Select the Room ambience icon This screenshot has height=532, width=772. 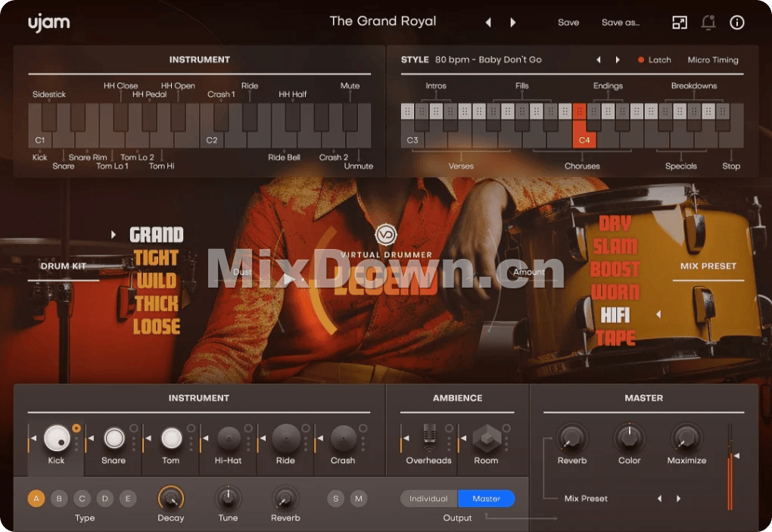click(487, 438)
